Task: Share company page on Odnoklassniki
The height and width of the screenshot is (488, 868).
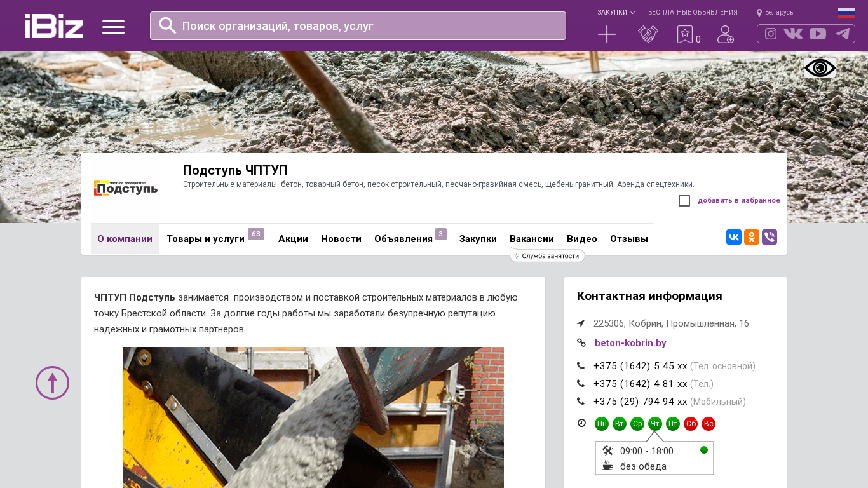Action: tap(752, 237)
